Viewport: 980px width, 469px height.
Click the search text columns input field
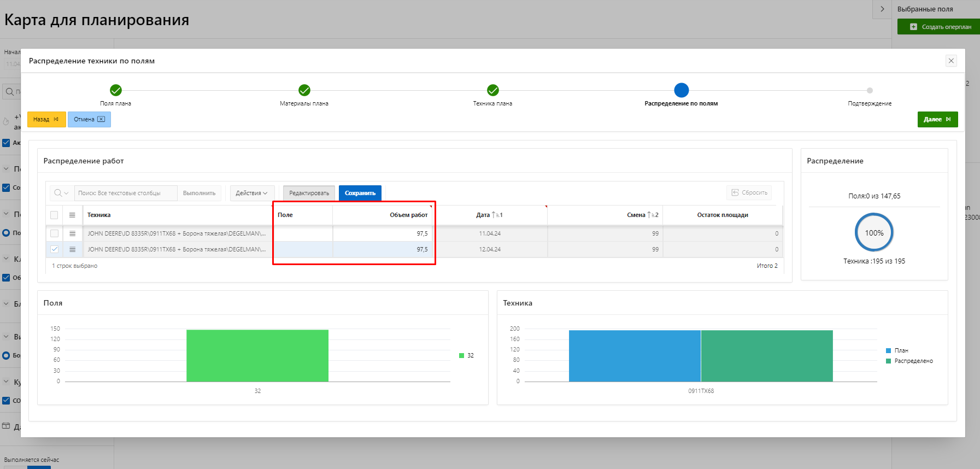126,193
